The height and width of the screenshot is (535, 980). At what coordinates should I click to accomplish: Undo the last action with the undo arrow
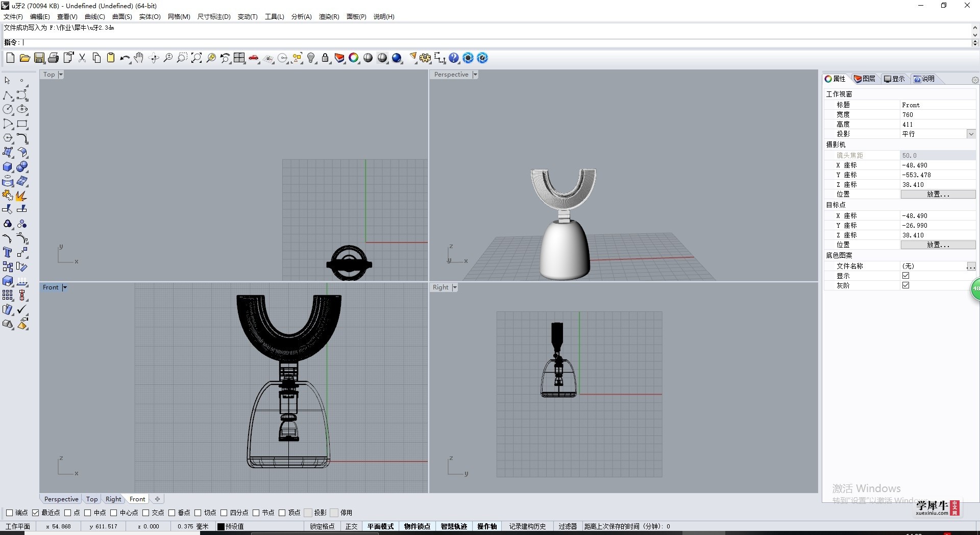point(125,58)
